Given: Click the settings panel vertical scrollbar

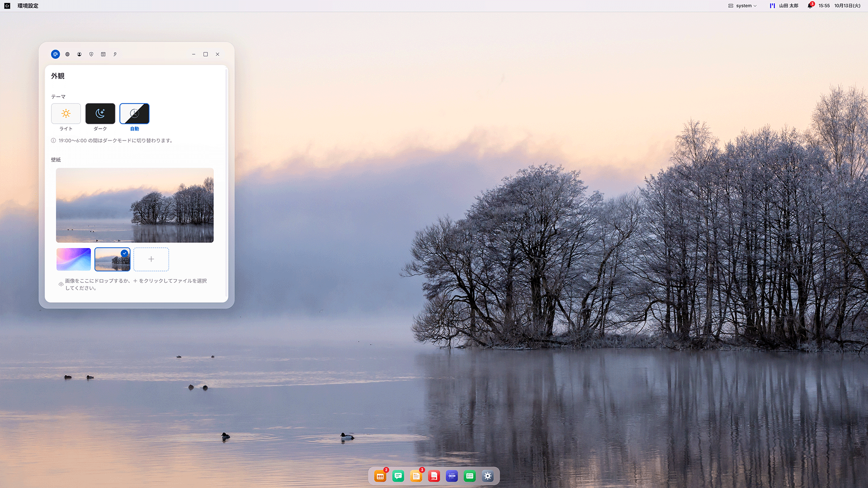Looking at the screenshot, I should 226,183.
